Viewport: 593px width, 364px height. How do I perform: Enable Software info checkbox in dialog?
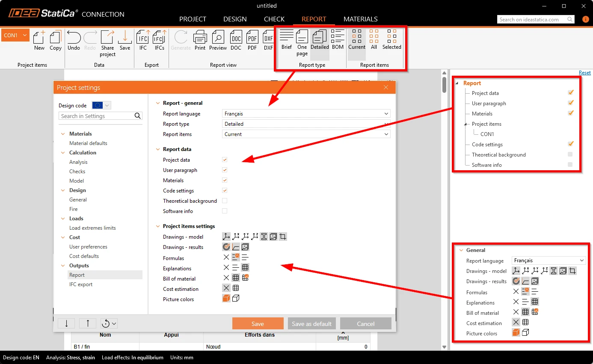point(225,211)
